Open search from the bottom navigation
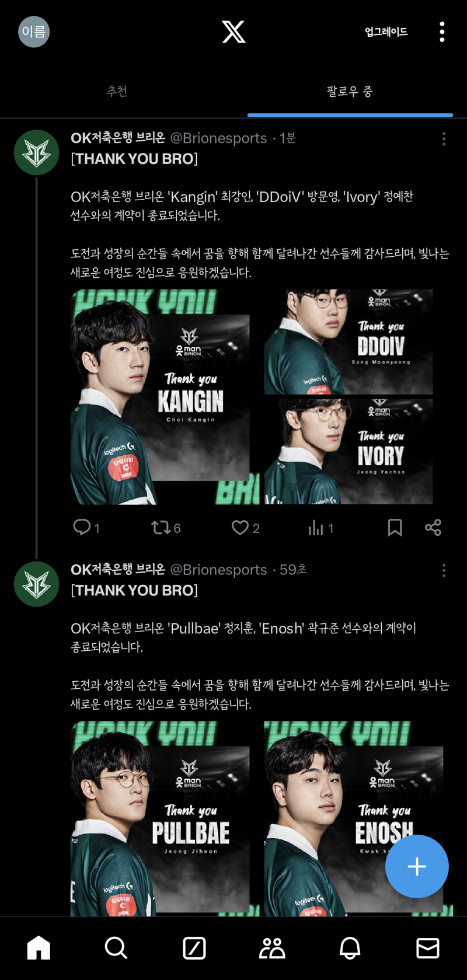Image resolution: width=467 pixels, height=980 pixels. (x=116, y=948)
